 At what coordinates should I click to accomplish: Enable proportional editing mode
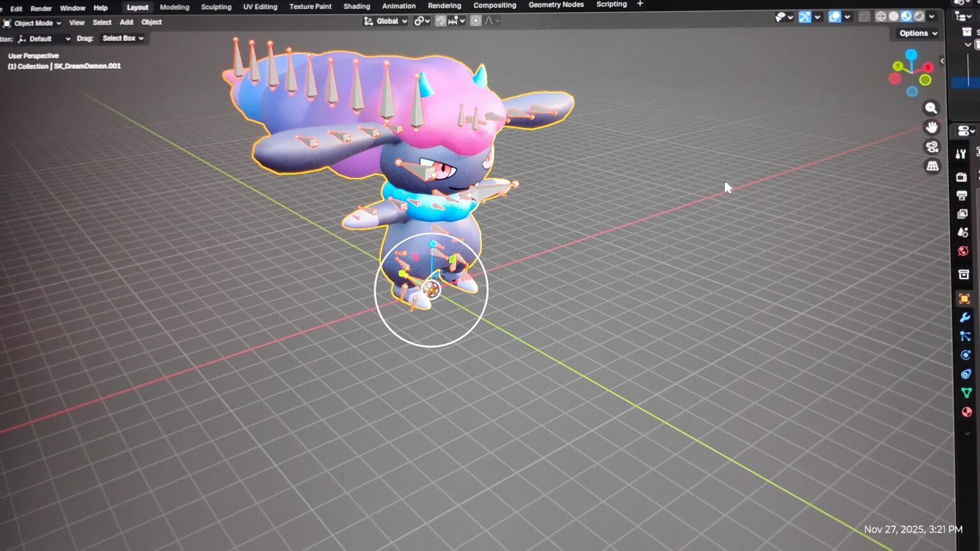(476, 21)
